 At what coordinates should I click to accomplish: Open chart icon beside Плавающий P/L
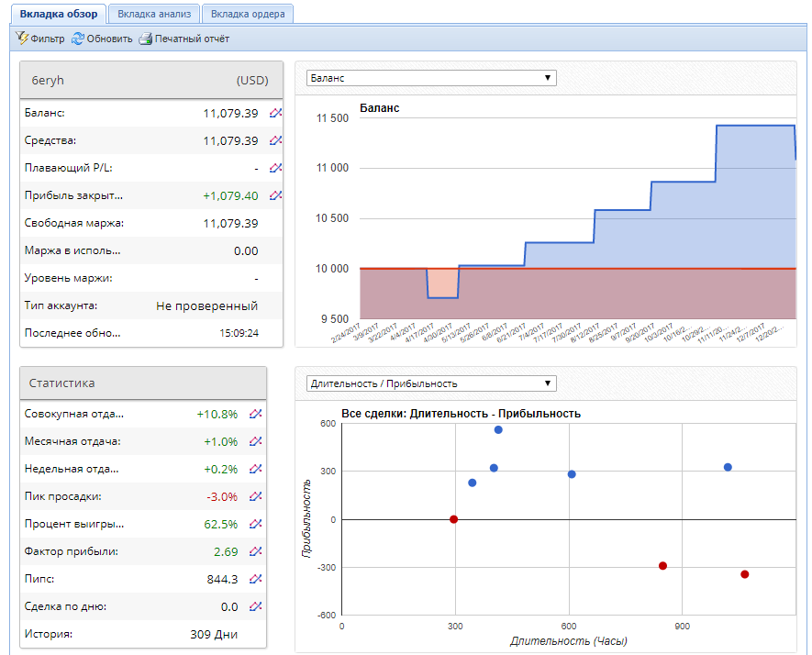pos(275,168)
